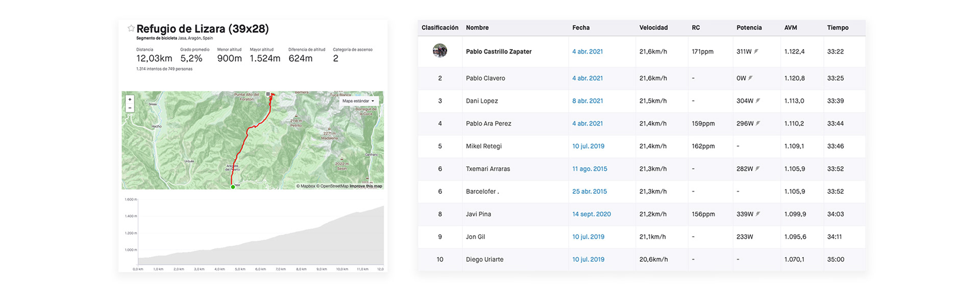Click power icon beside 304W
The width and height of the screenshot is (980, 305).
pos(758,100)
